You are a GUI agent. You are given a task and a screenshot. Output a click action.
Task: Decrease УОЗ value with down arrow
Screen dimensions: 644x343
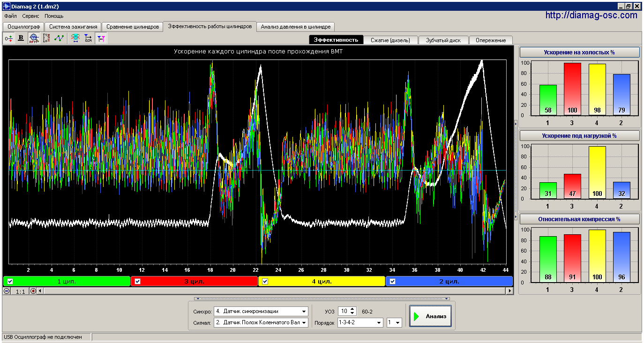[353, 313]
